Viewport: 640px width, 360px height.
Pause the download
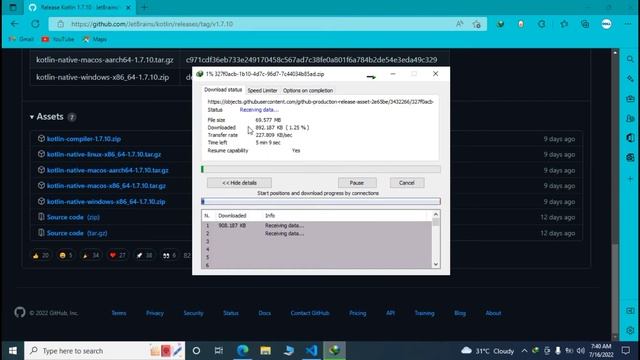[357, 183]
